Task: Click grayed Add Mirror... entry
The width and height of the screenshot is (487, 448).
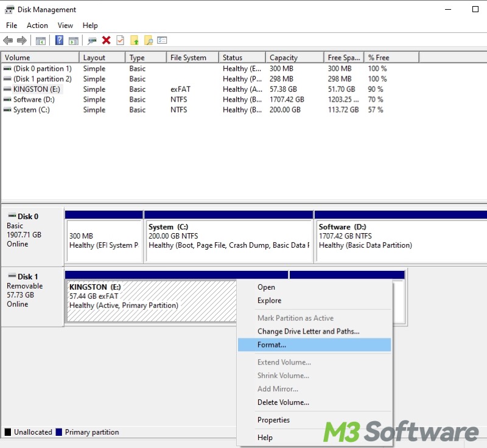Action: [x=314, y=389]
